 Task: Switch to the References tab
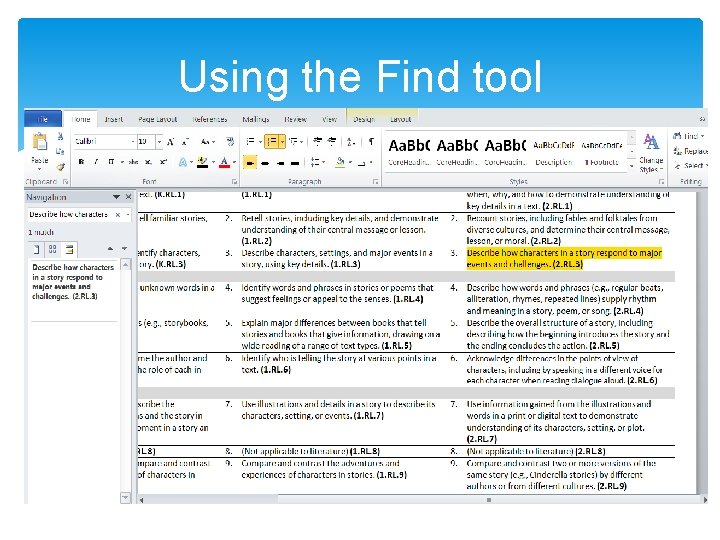click(210, 119)
